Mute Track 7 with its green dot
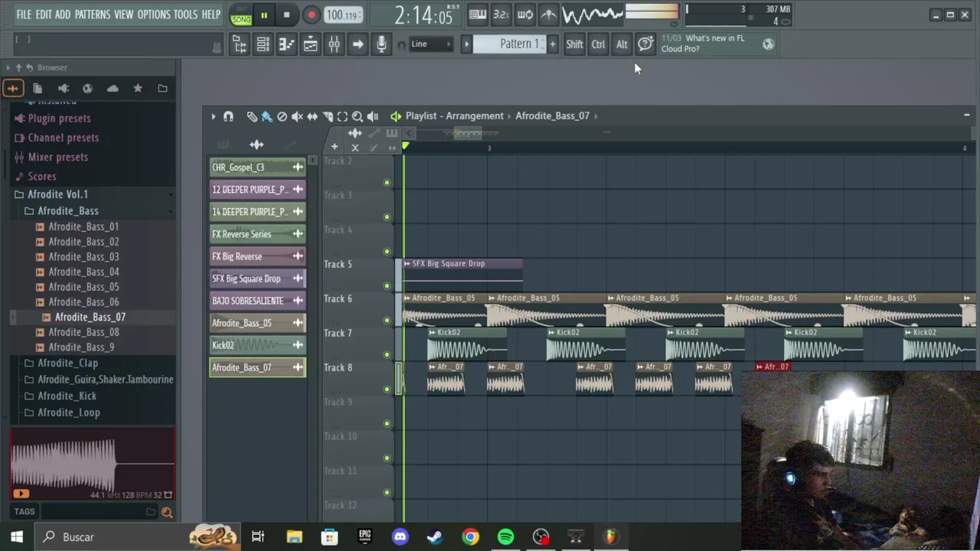 coord(387,355)
